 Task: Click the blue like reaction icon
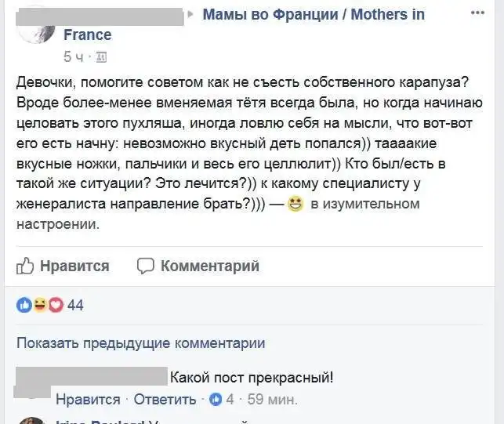[x=24, y=305]
